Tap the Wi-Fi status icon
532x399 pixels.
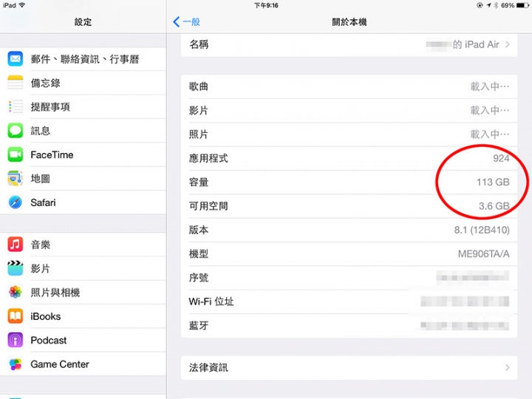point(22,5)
